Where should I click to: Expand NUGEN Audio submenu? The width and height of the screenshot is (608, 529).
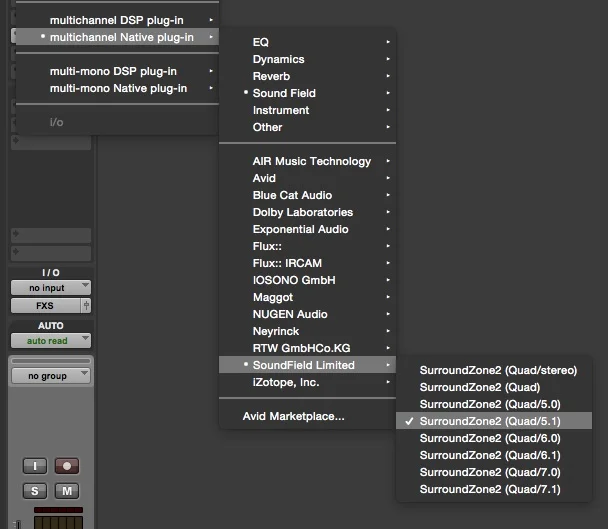[307, 315]
